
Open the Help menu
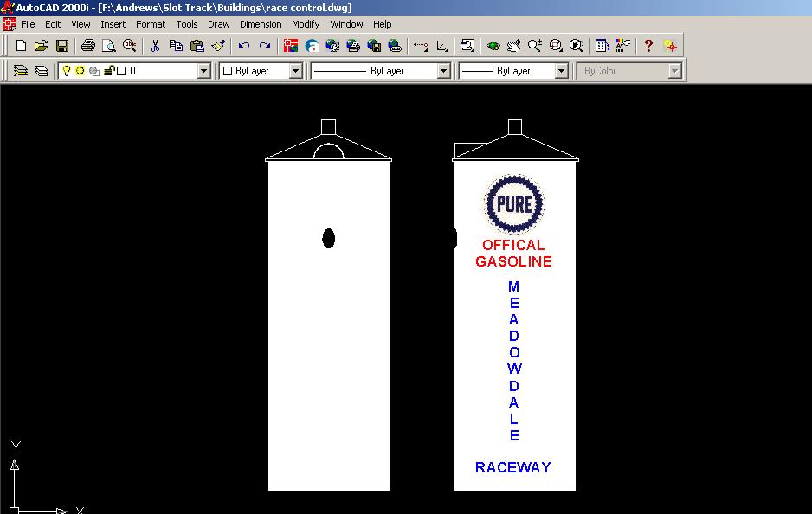[382, 24]
